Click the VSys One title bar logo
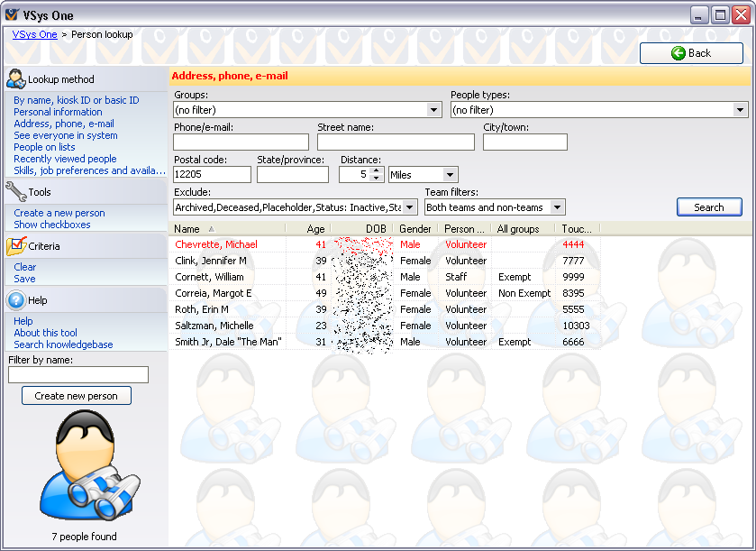Screen dimensions: 756x551 point(12,15)
